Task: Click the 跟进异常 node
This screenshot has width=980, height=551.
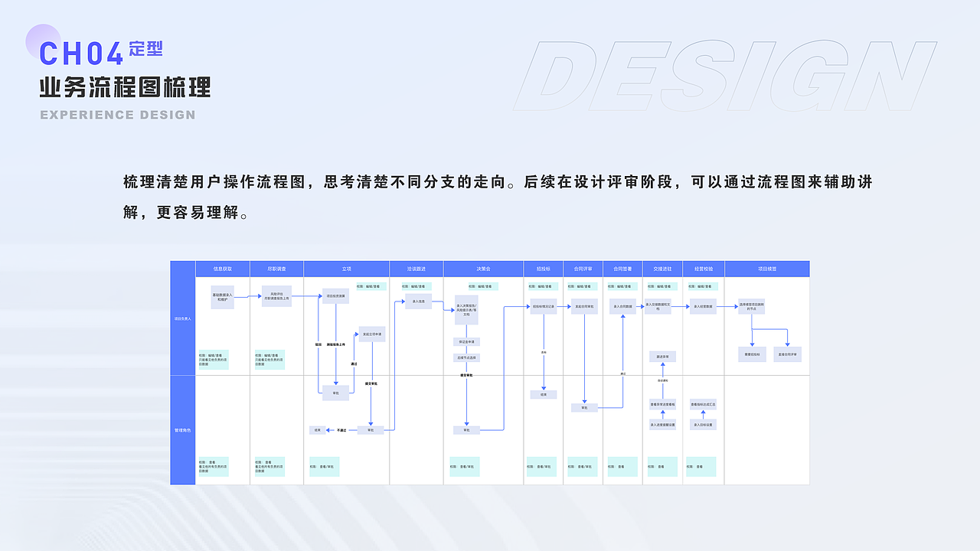Action: coord(662,356)
